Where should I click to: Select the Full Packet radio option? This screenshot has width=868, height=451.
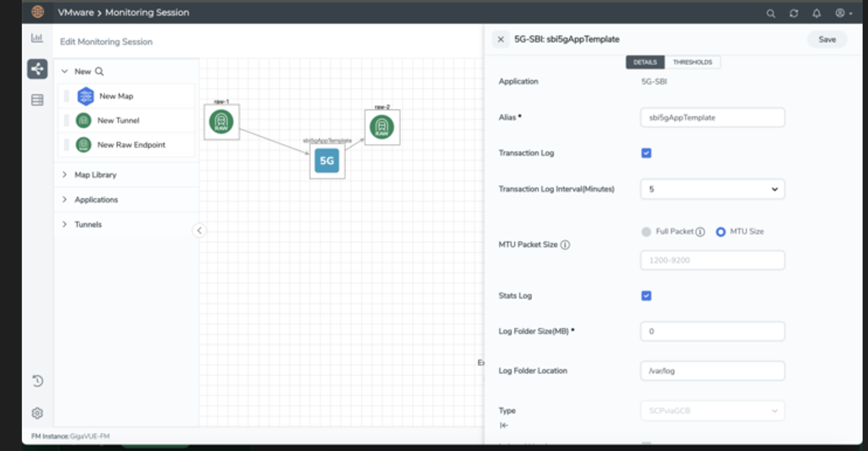point(646,232)
